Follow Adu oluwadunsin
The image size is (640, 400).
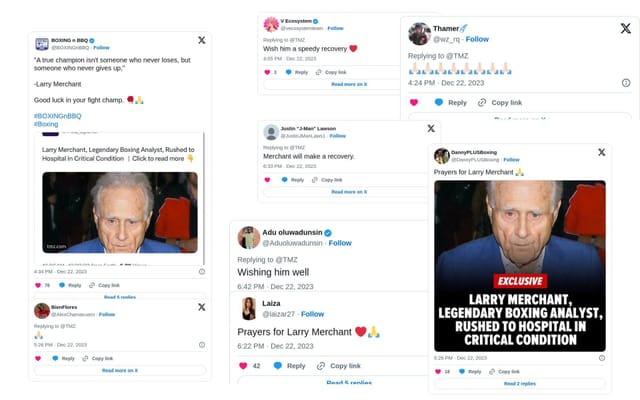tap(340, 243)
